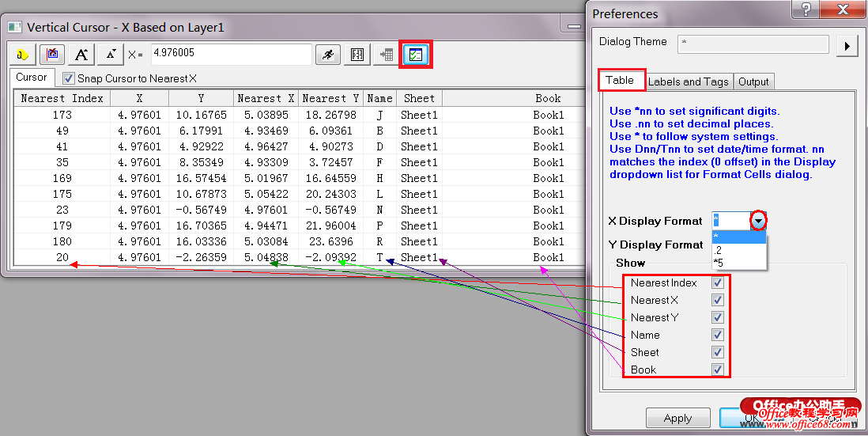Select the Nearest X value 4.96427
868x436 pixels.
tap(266, 146)
